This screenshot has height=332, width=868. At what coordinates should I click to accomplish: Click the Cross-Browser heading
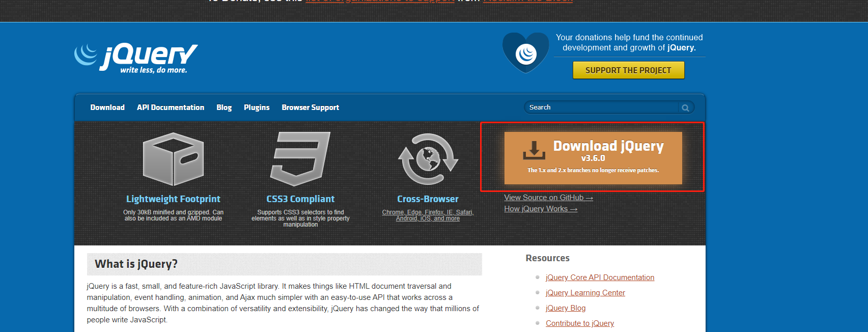point(428,199)
